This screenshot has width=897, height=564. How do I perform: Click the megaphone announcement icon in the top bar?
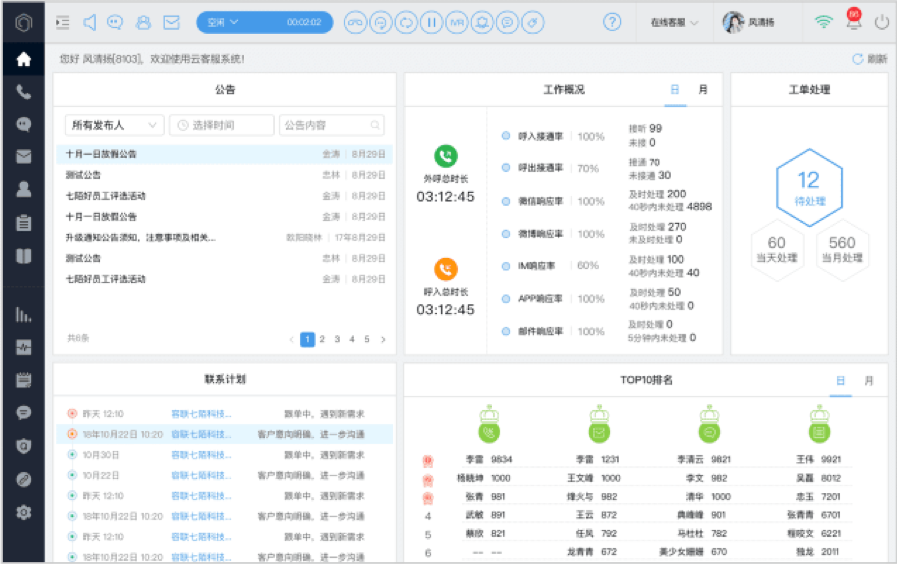89,22
